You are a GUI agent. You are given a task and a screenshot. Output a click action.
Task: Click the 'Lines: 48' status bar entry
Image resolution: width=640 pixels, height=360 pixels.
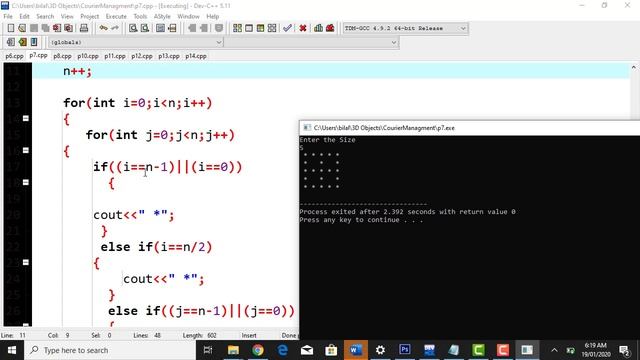click(x=147, y=336)
